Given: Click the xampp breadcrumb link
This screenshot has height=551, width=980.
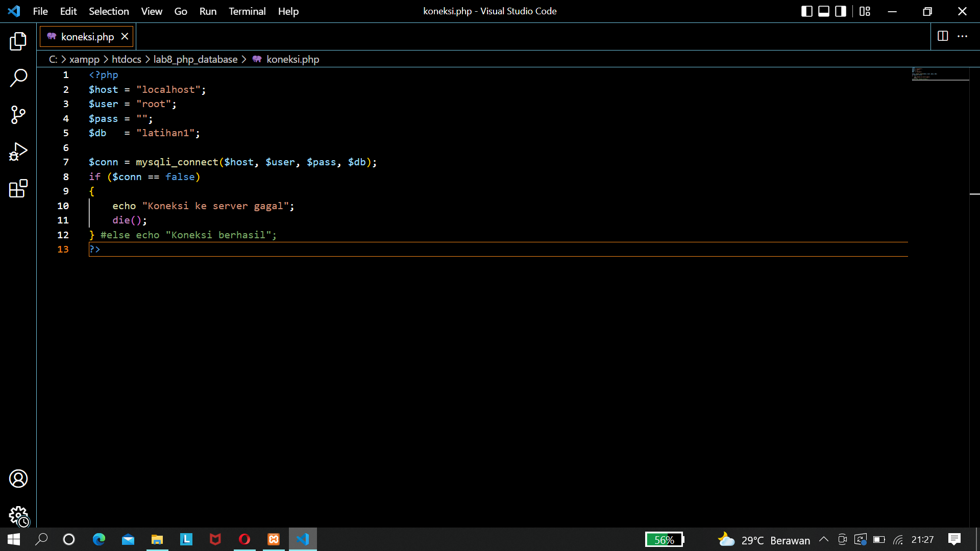Looking at the screenshot, I should [84, 59].
